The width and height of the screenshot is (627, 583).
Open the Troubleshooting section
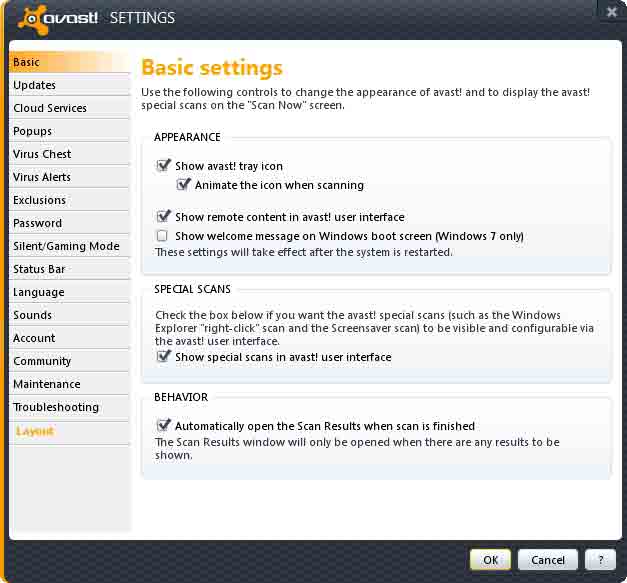click(69, 407)
